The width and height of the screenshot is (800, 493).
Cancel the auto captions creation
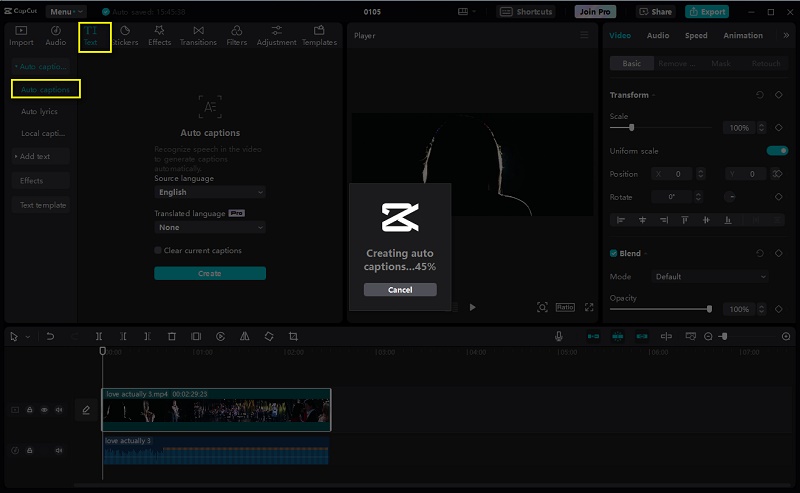pyautogui.click(x=400, y=289)
